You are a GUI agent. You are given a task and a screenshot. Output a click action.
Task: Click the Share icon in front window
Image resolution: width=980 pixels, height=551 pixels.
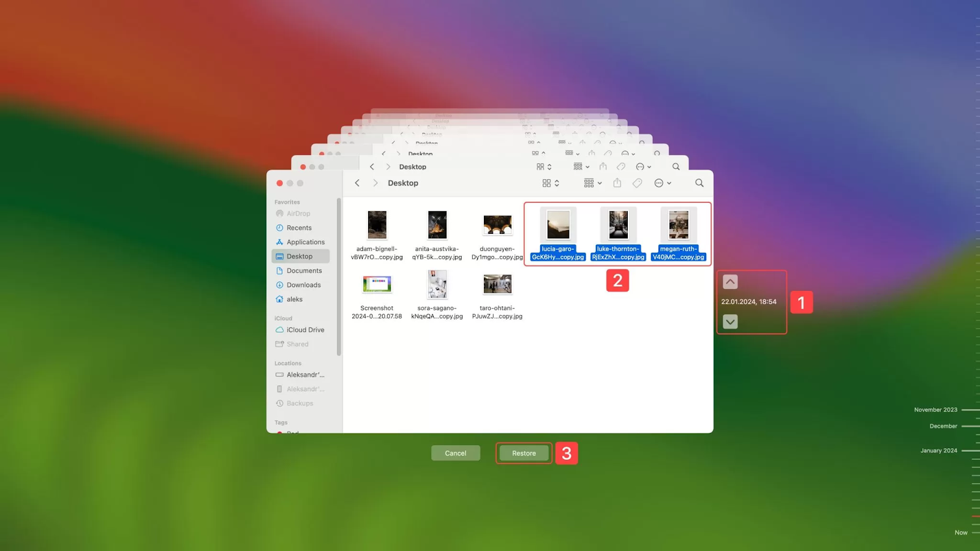617,183
